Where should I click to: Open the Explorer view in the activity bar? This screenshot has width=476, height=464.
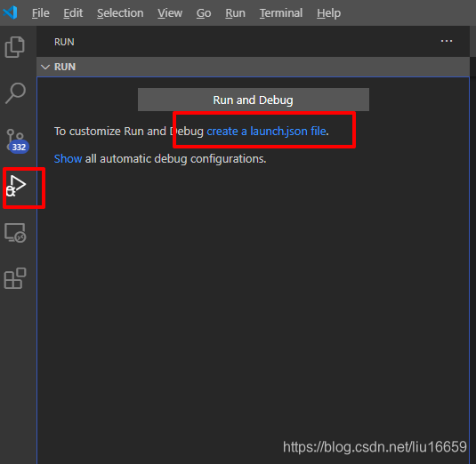[x=14, y=47]
